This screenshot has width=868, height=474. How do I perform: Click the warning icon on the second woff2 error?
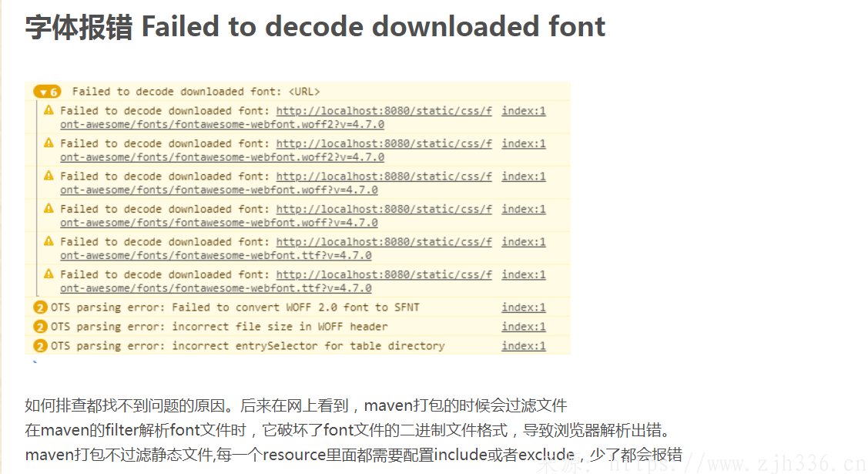(x=49, y=143)
